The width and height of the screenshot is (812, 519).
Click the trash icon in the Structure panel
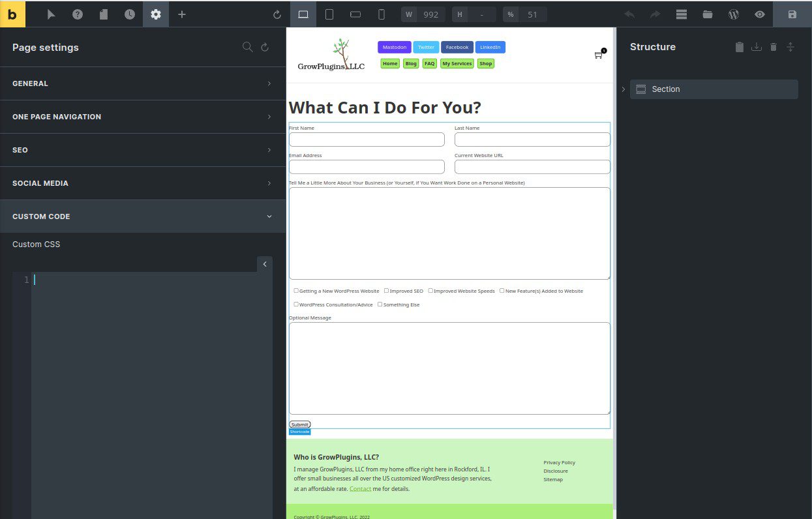[773, 46]
